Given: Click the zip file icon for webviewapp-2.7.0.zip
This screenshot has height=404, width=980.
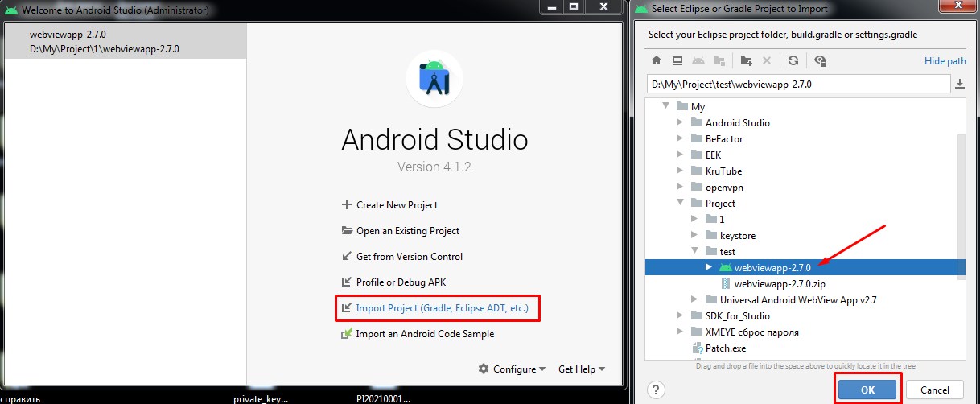Looking at the screenshot, I should pos(726,283).
